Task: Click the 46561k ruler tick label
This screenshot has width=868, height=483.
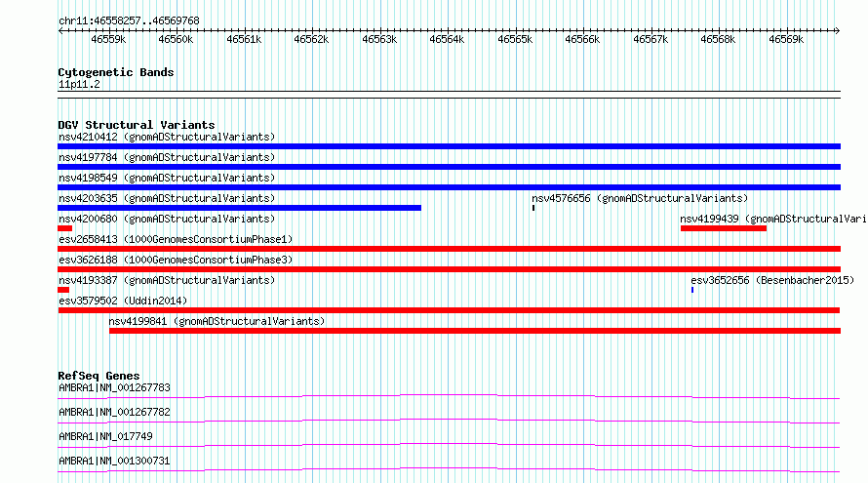Action: click(244, 39)
